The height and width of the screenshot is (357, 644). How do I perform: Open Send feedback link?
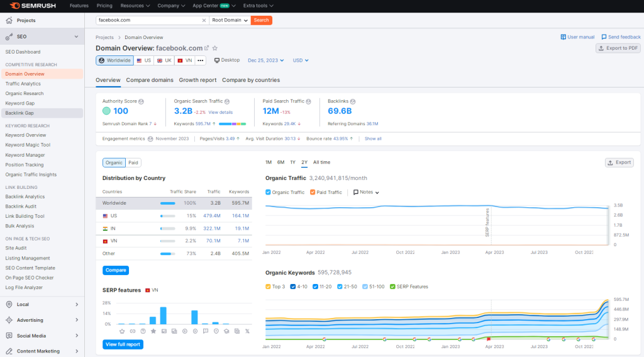tap(621, 37)
